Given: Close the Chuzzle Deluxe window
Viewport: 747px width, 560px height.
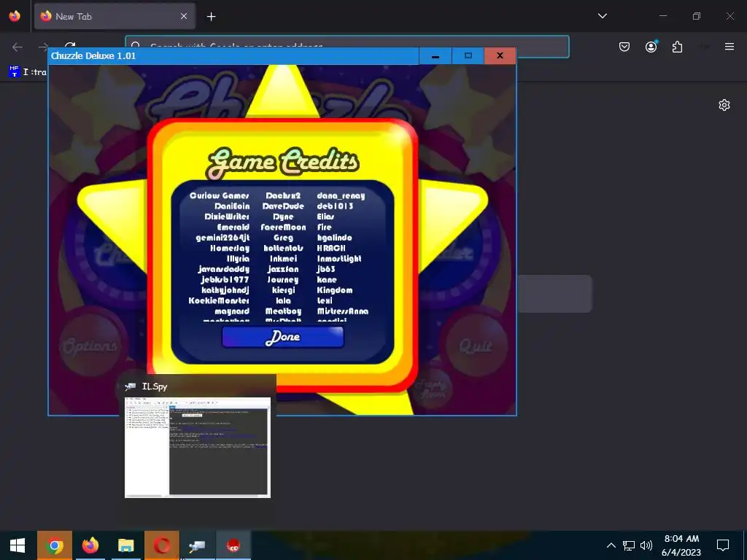Looking at the screenshot, I should [500, 55].
